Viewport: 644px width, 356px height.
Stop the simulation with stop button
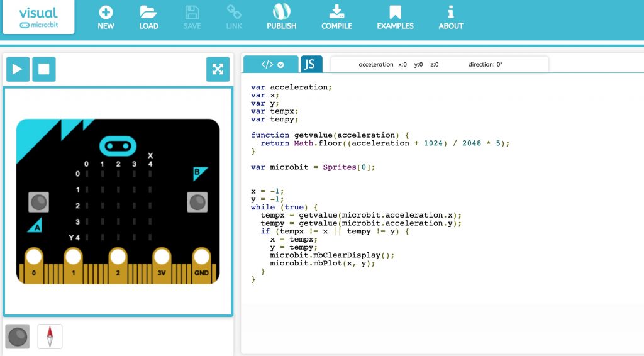click(x=44, y=69)
